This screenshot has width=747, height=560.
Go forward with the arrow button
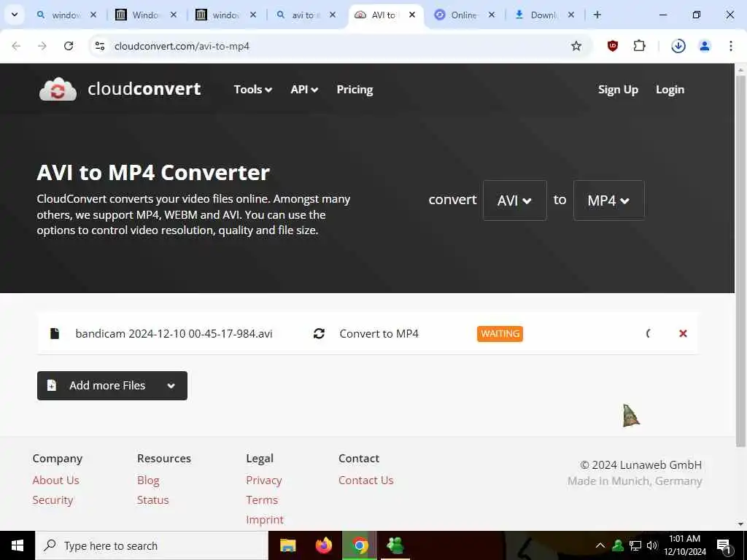pyautogui.click(x=42, y=46)
